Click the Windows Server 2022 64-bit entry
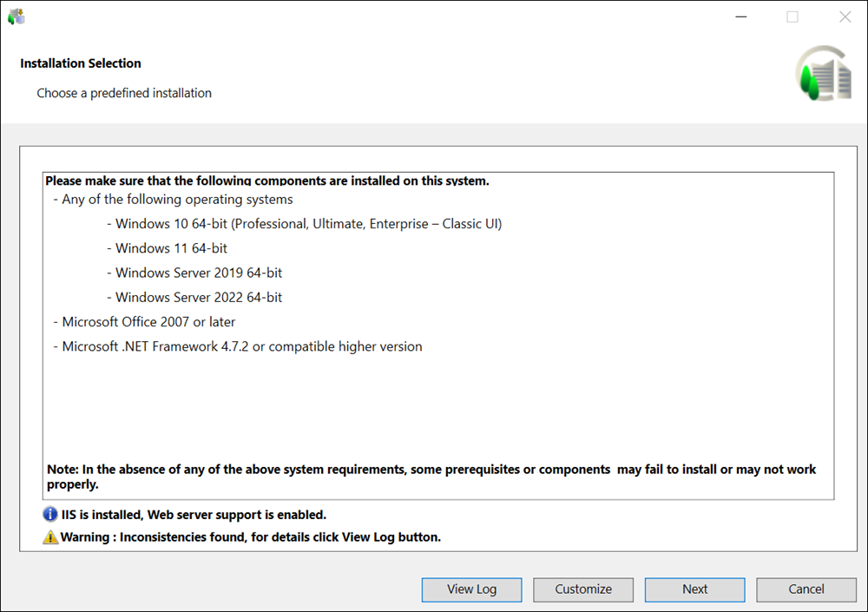Viewport: 868px width, 612px height. (x=198, y=297)
